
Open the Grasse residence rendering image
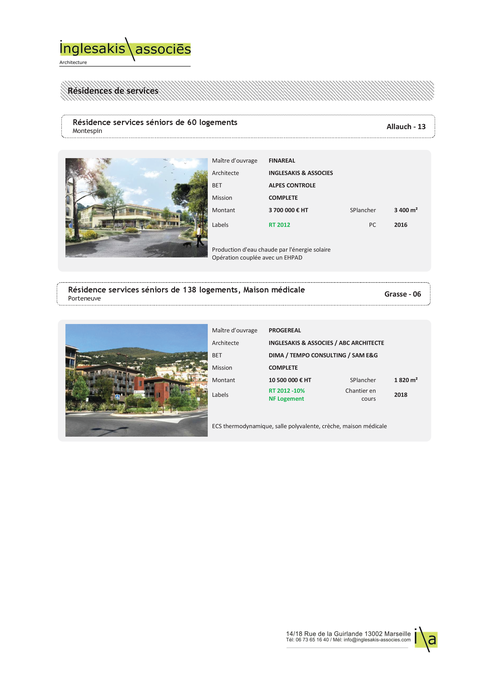(136, 380)
